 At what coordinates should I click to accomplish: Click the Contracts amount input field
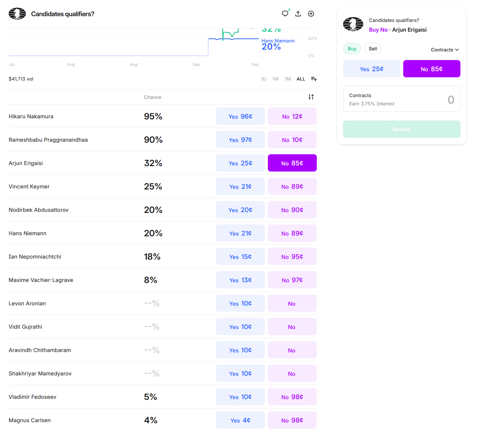(401, 99)
